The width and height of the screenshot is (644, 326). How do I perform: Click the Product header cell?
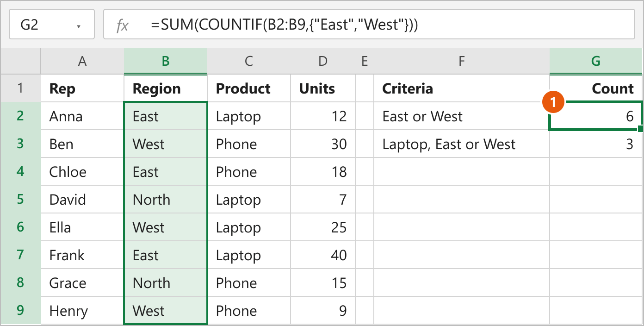249,88
